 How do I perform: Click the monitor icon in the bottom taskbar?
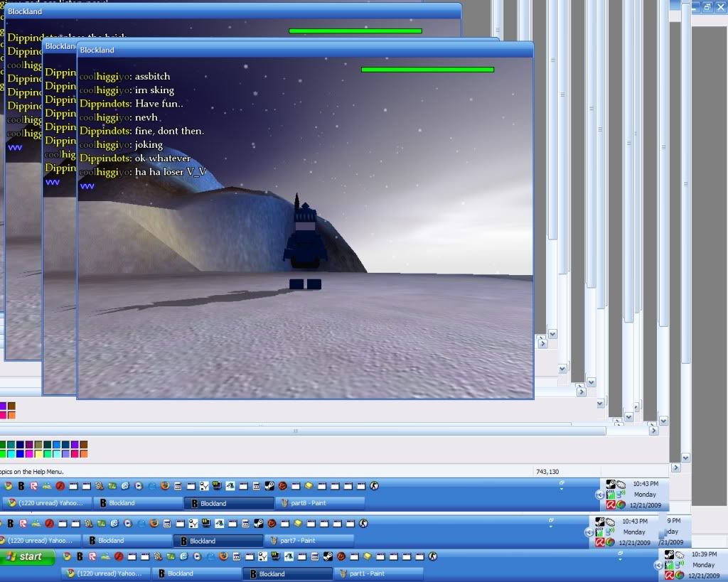(274, 556)
